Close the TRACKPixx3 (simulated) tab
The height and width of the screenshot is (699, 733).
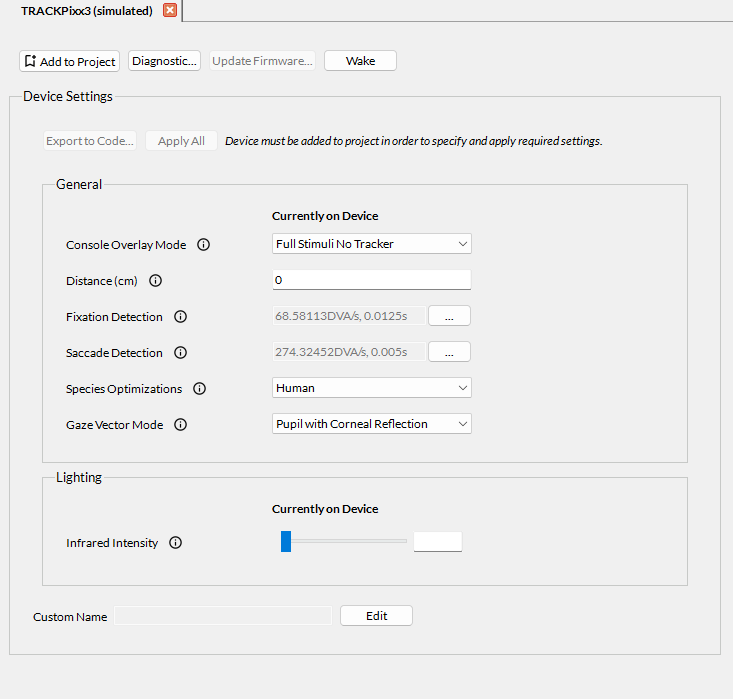coord(169,11)
